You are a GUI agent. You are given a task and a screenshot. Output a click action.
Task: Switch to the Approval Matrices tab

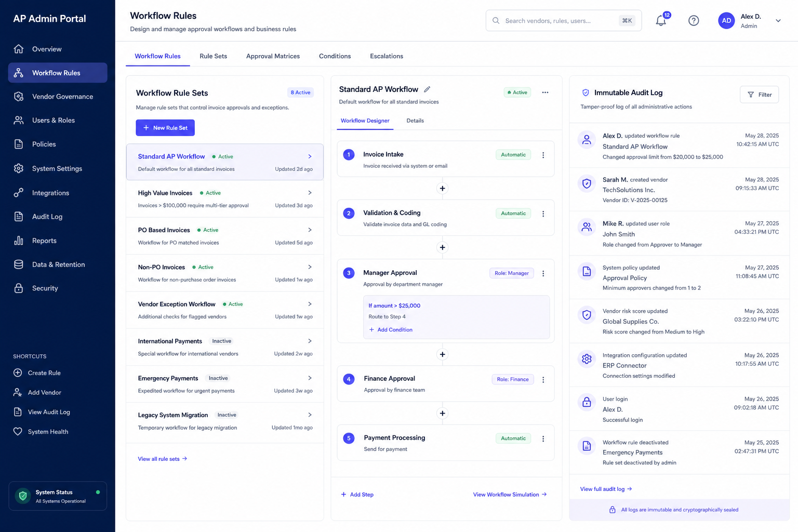click(x=273, y=56)
